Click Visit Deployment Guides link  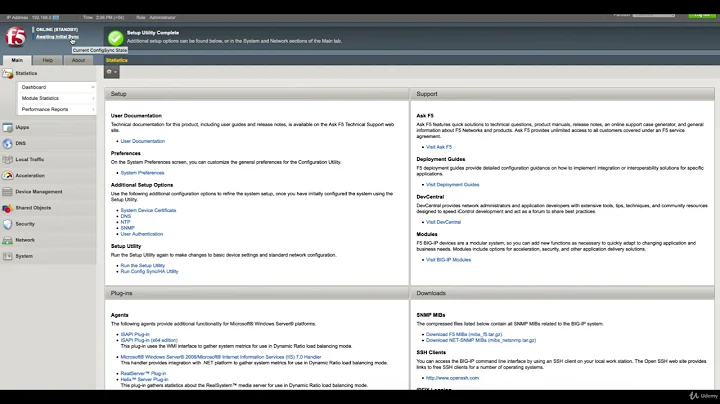(452, 185)
